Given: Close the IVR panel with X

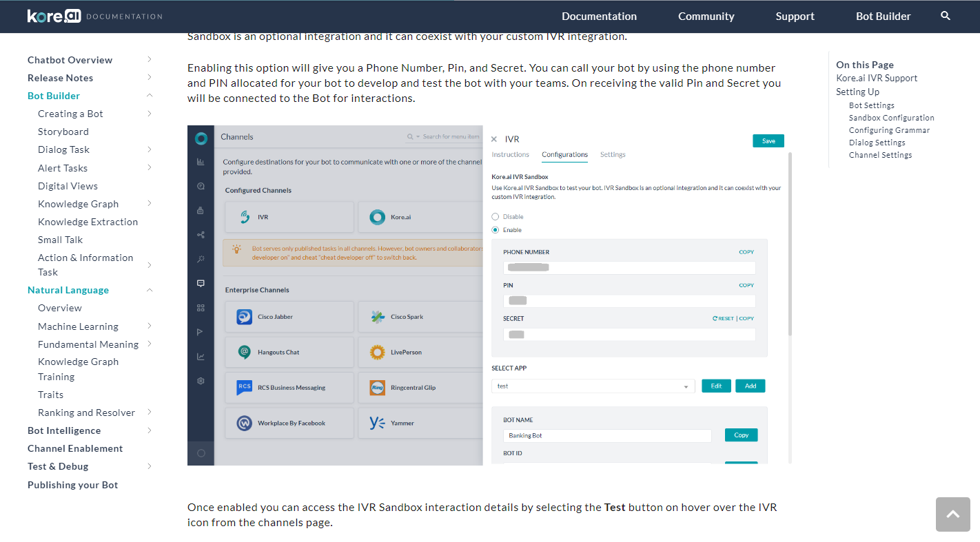Looking at the screenshot, I should click(x=494, y=139).
